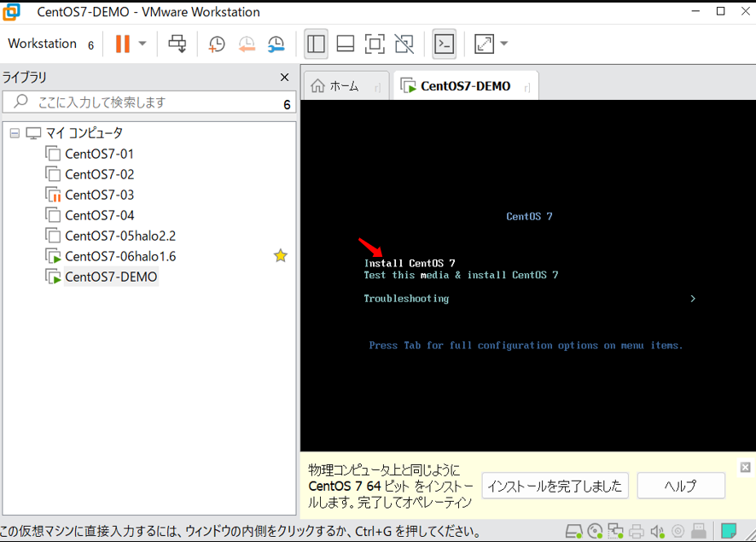Expand the Troubleshooting submenu arrow
Image resolution: width=756 pixels, height=542 pixels.
693,299
